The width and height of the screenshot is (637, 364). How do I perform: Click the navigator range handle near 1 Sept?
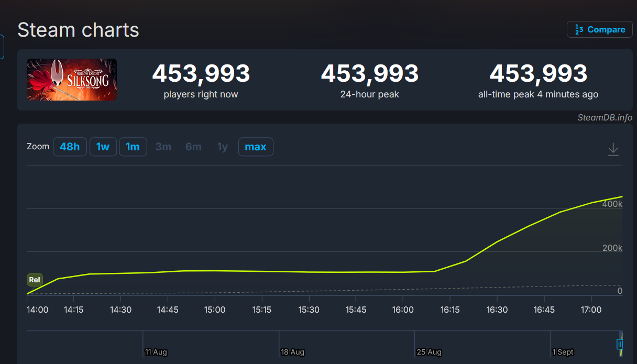(x=620, y=344)
